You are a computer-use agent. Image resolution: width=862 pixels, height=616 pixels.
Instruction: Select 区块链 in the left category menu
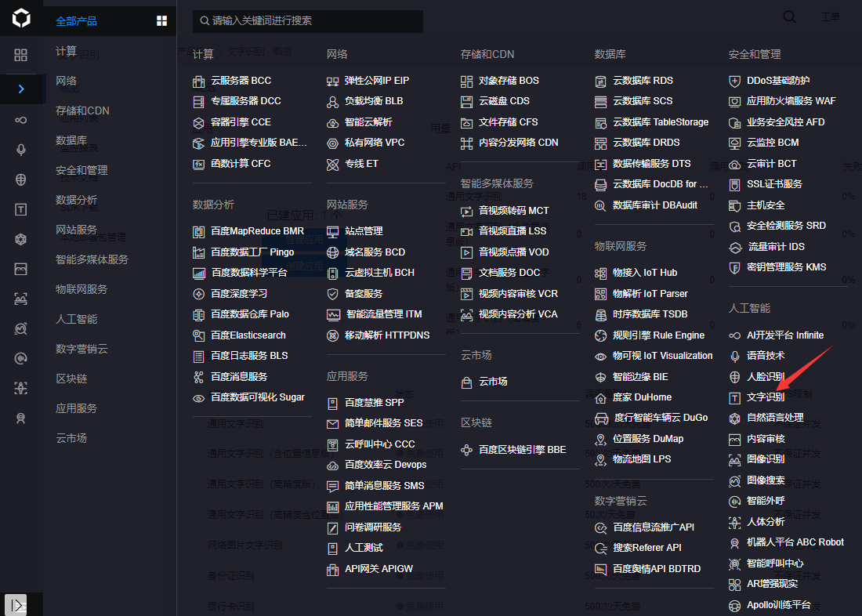[x=71, y=379]
